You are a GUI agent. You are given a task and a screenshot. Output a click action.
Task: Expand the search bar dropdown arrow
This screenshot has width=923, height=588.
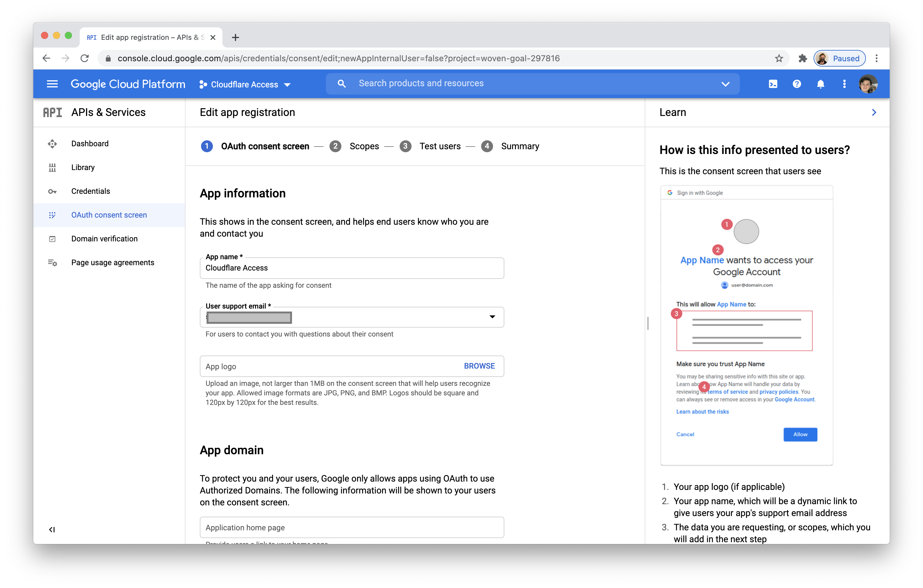click(x=725, y=84)
